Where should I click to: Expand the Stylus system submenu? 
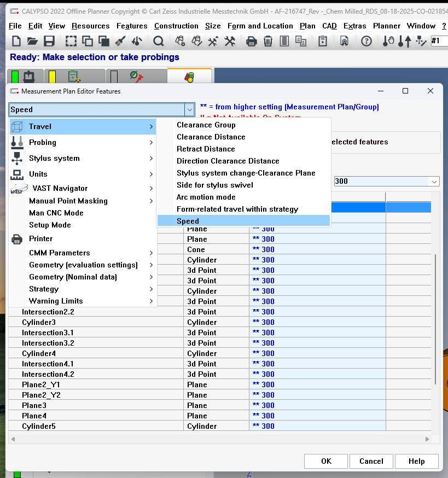83,158
